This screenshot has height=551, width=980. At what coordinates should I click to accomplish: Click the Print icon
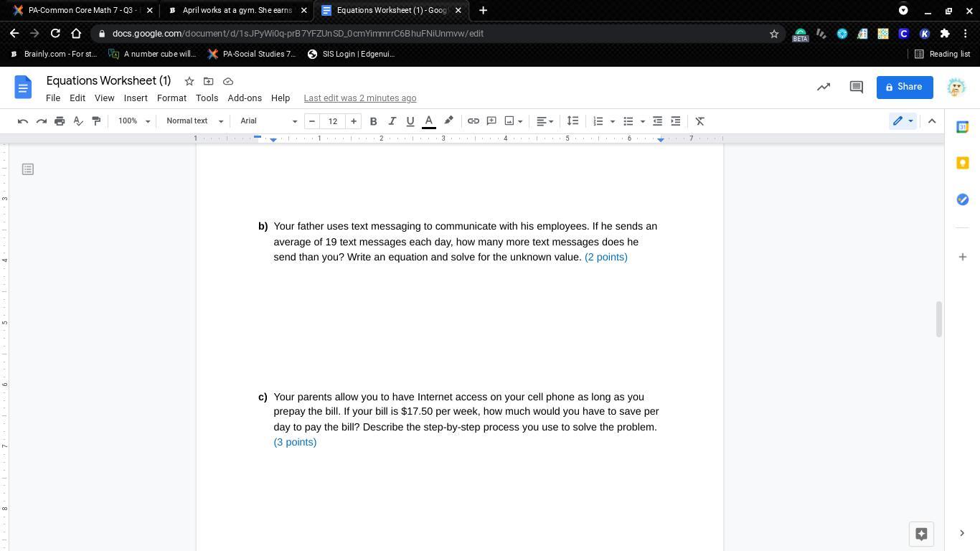pyautogui.click(x=60, y=121)
